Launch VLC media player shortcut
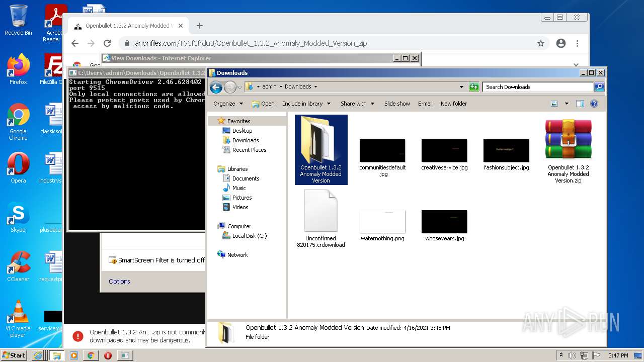The height and width of the screenshot is (362, 644). click(18, 319)
